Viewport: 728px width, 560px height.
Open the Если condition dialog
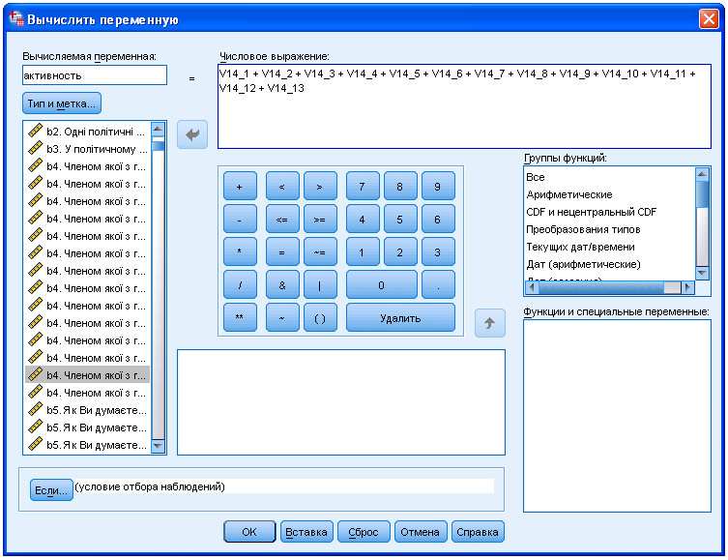click(x=51, y=490)
